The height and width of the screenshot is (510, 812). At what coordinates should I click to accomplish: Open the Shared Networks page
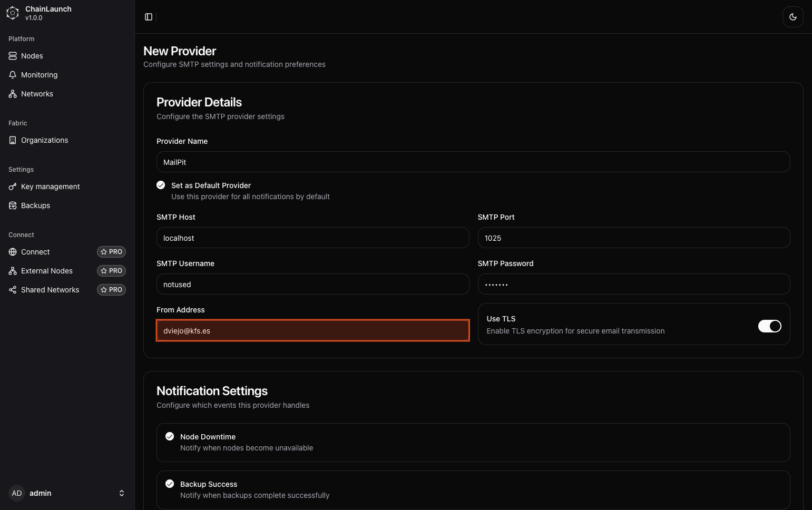coord(50,290)
